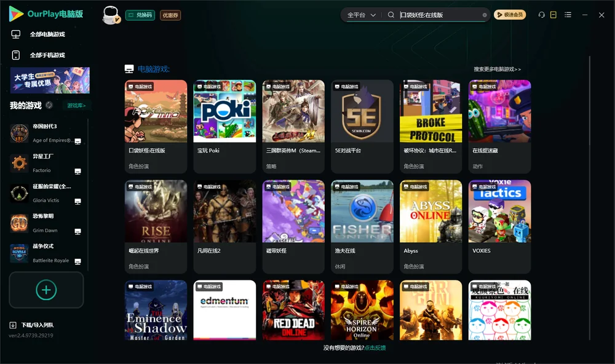Open 征服的荣耀 Gloria Victis entry
This screenshot has width=615, height=364.
46,193
